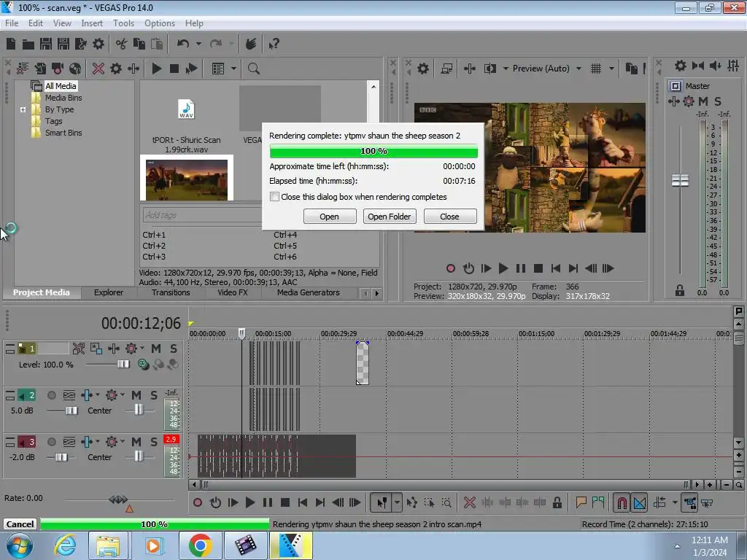Select Normal Edit tool in timeline toolbar

pos(382,502)
